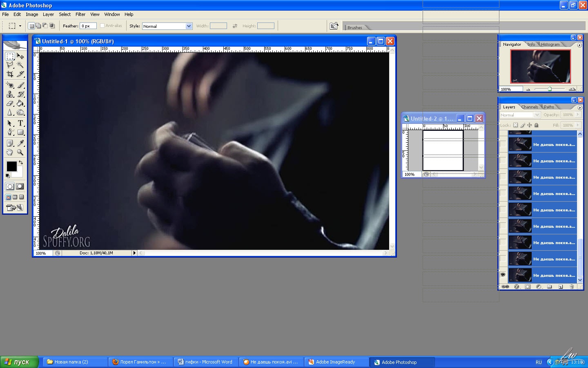
Task: Open the layer blend mode dropdown
Action: (x=537, y=115)
